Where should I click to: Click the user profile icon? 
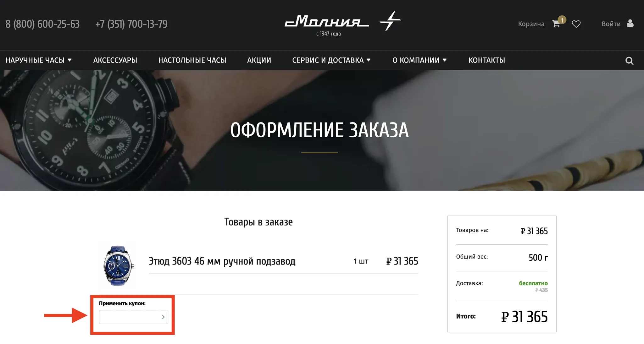click(630, 23)
